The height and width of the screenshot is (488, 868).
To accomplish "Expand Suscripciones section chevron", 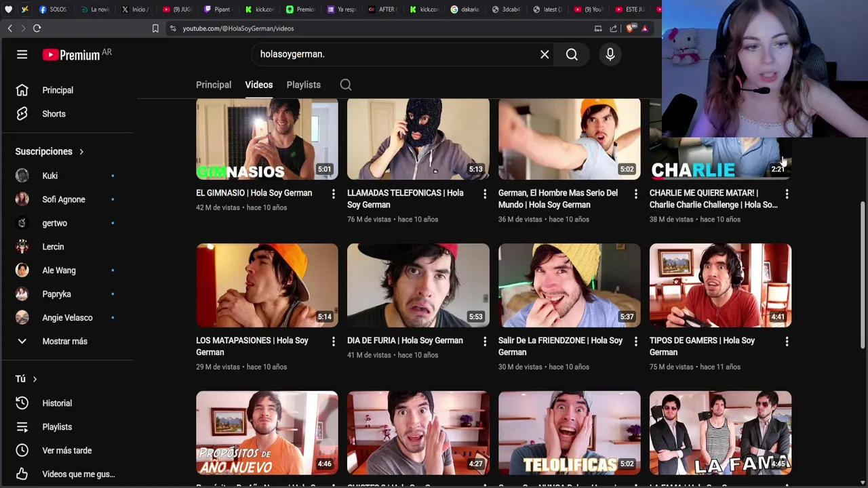I will click(81, 152).
